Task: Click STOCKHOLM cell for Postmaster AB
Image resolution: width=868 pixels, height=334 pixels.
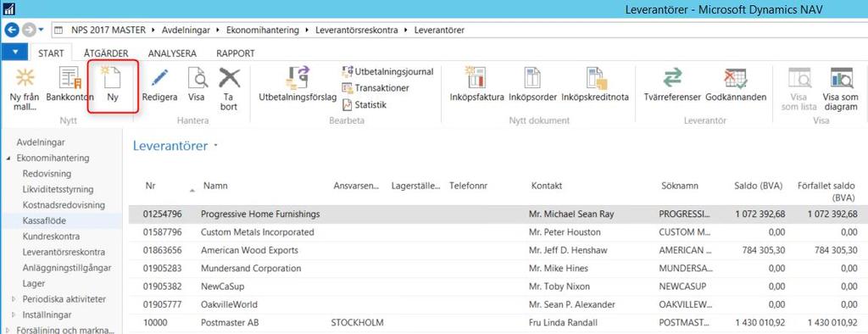Action: (357, 322)
